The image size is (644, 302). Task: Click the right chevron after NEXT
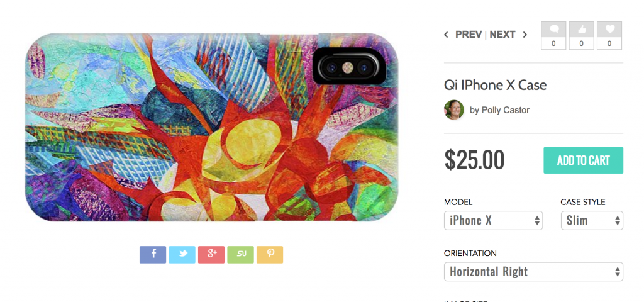pyautogui.click(x=525, y=35)
